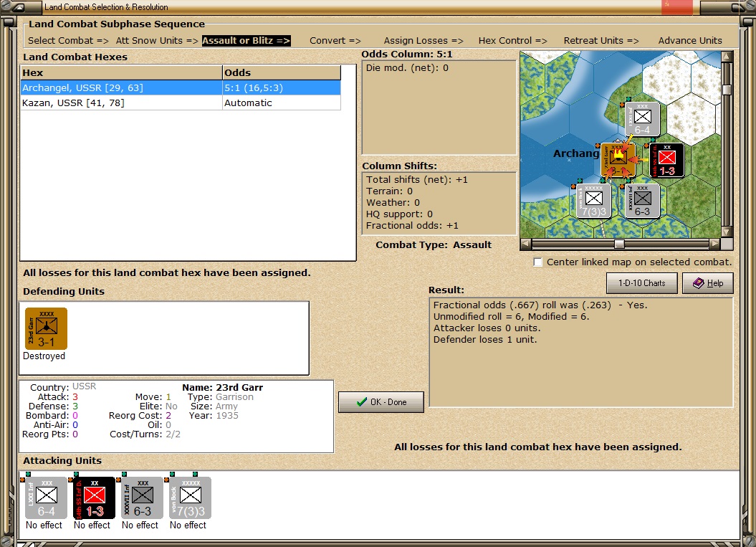
Task: Select LXXI Inf 6-4 in Attacking Units
Action: (x=47, y=498)
